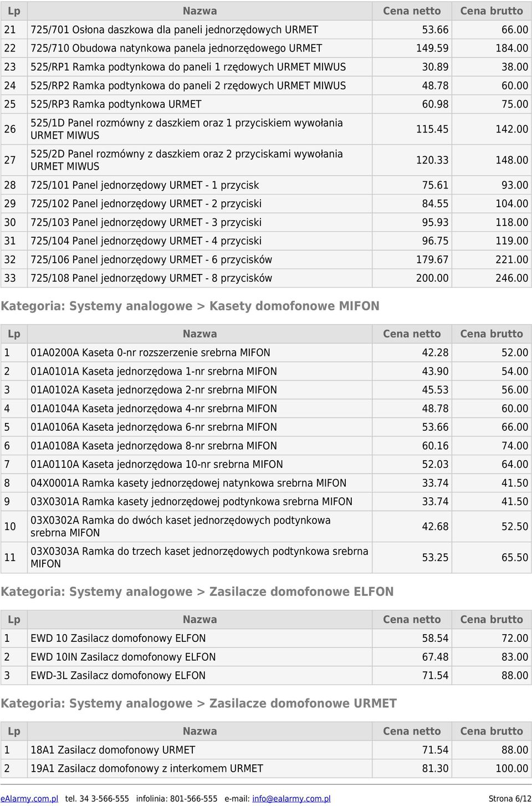Screen dimensions: 532x806
Task: Select 725/108 Panel jednorzędowy 8 przycisków
Action: point(151,278)
